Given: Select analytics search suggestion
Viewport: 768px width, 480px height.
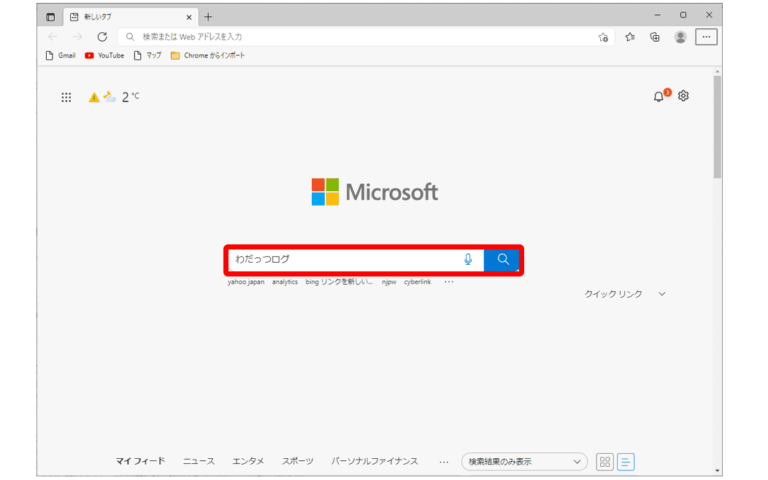Looking at the screenshot, I should coord(285,282).
